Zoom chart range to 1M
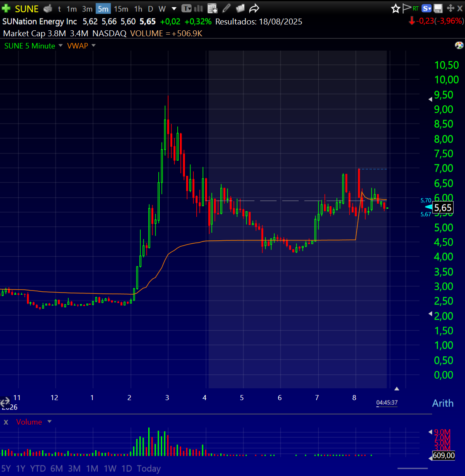The width and height of the screenshot is (465, 476). [92, 468]
